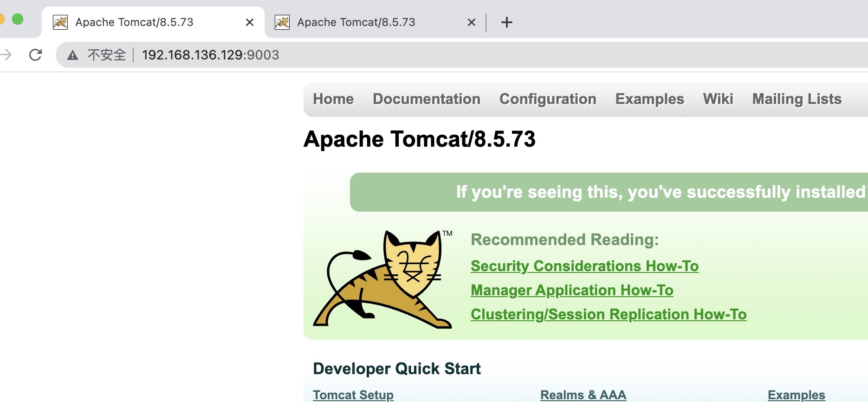
Task: Click the Tomcat cat logo image
Action: tap(383, 279)
